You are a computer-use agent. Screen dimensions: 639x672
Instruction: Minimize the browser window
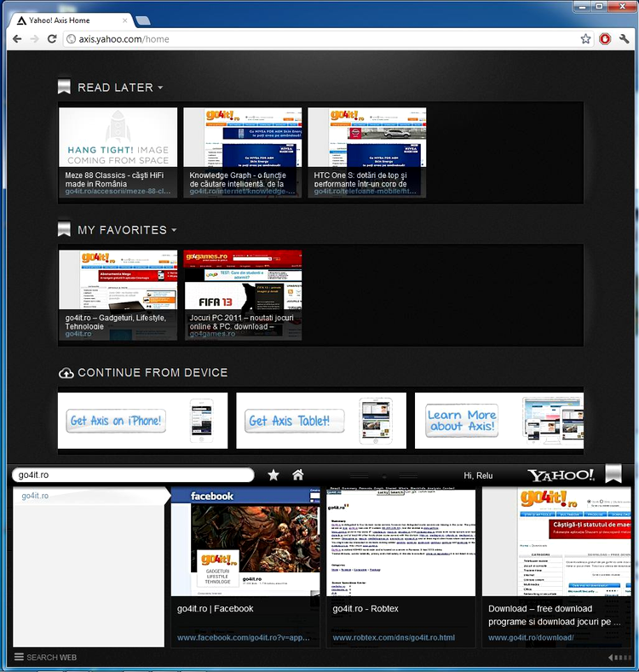pyautogui.click(x=582, y=7)
